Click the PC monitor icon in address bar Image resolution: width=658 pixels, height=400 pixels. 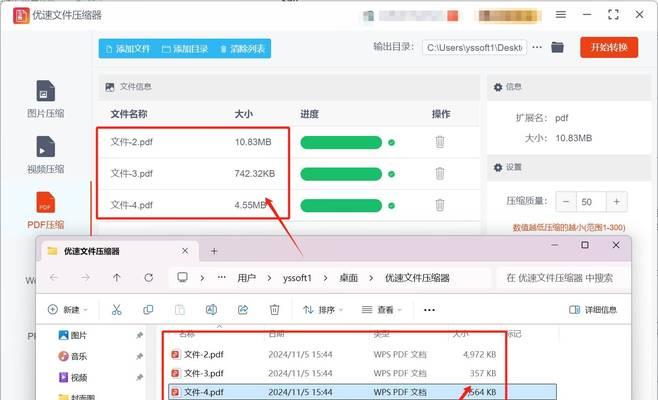tap(182, 277)
